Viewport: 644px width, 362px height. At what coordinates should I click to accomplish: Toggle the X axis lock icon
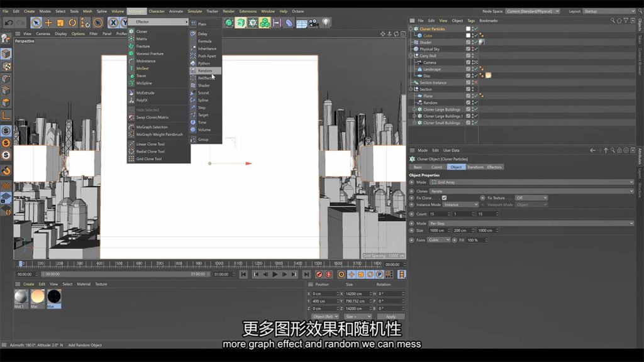tap(113, 23)
